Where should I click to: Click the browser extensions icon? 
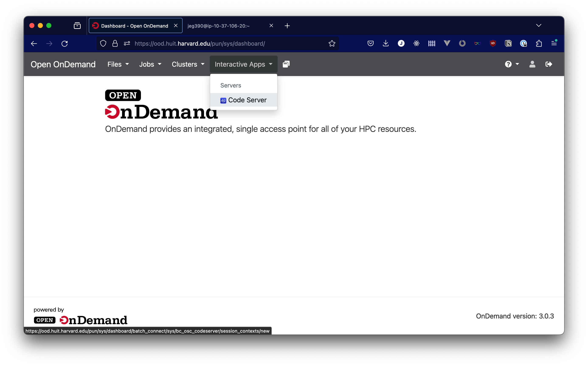pyautogui.click(x=539, y=44)
